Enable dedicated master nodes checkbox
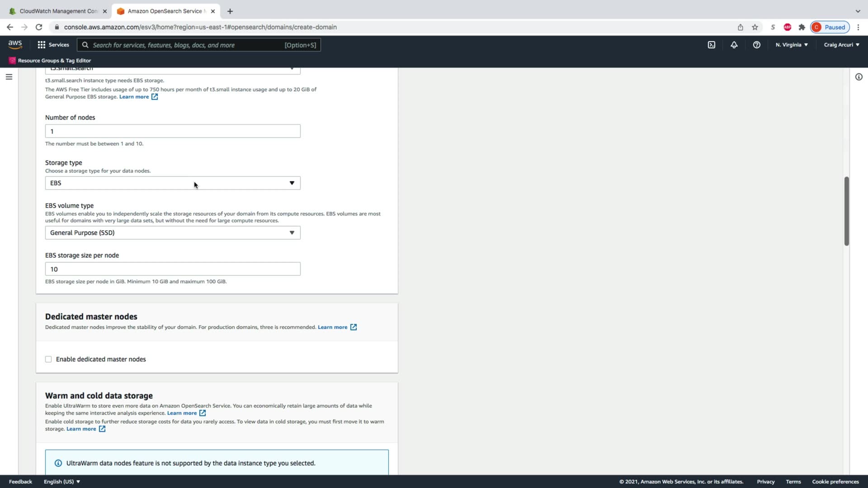 [48, 359]
